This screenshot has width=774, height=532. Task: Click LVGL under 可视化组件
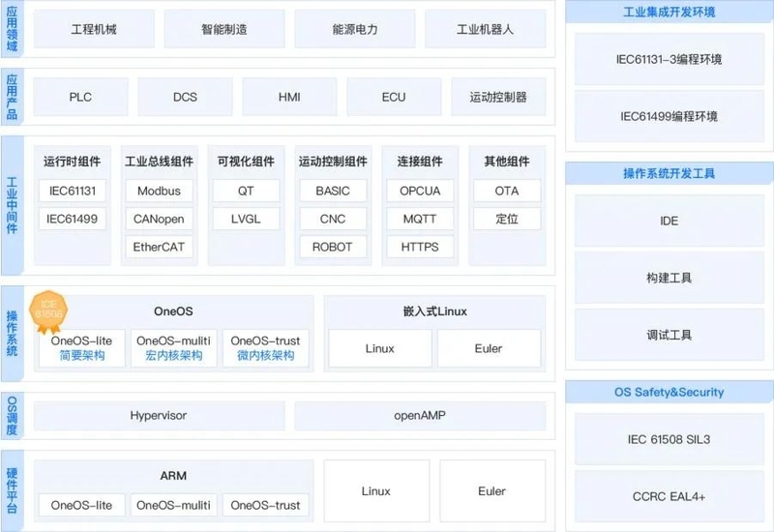pos(246,219)
